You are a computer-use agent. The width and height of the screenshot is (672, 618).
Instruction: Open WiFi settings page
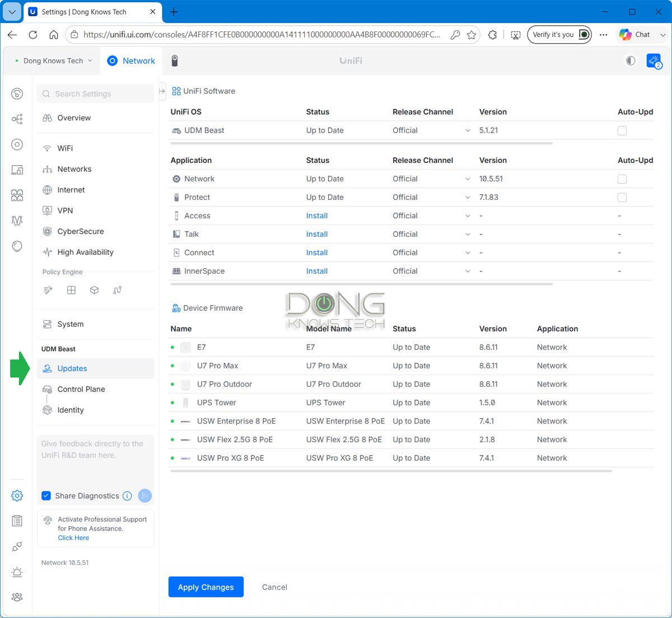pos(95,148)
